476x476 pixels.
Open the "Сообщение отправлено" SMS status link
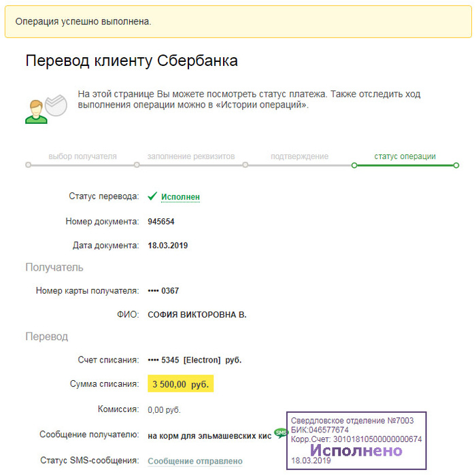[195, 461]
